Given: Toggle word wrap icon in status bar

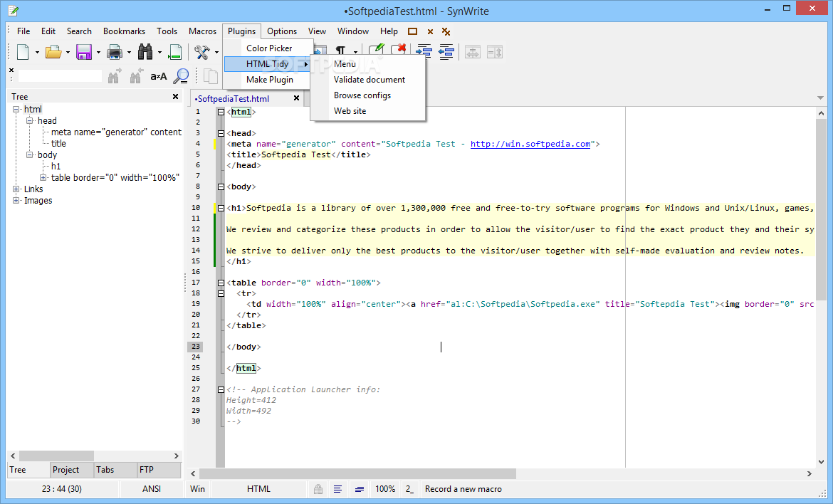Looking at the screenshot, I should (x=337, y=489).
